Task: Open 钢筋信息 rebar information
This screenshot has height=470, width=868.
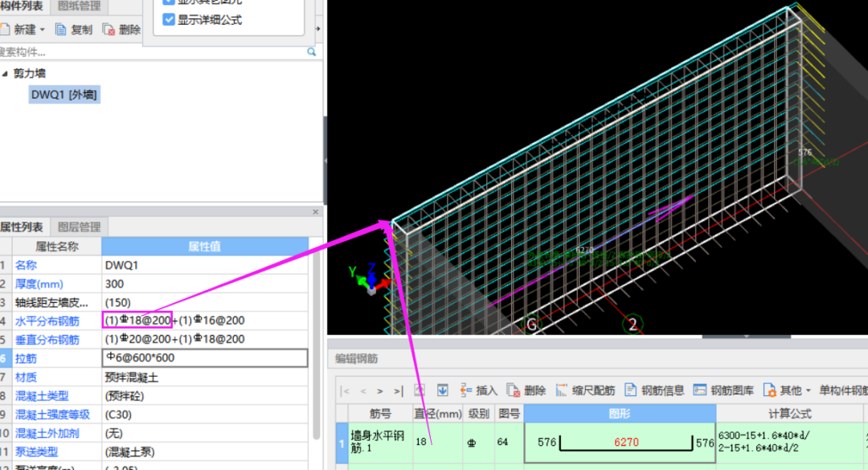Action: pyautogui.click(x=631, y=390)
